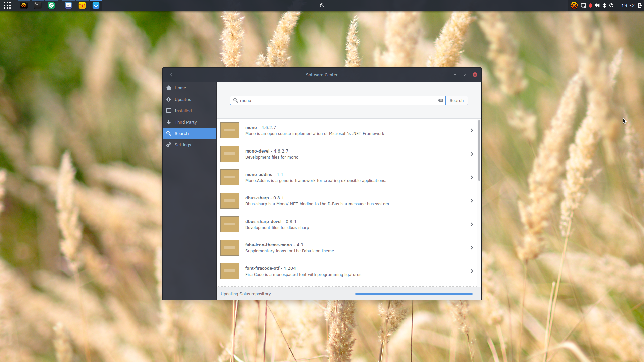Close the Software Center window

475,75
